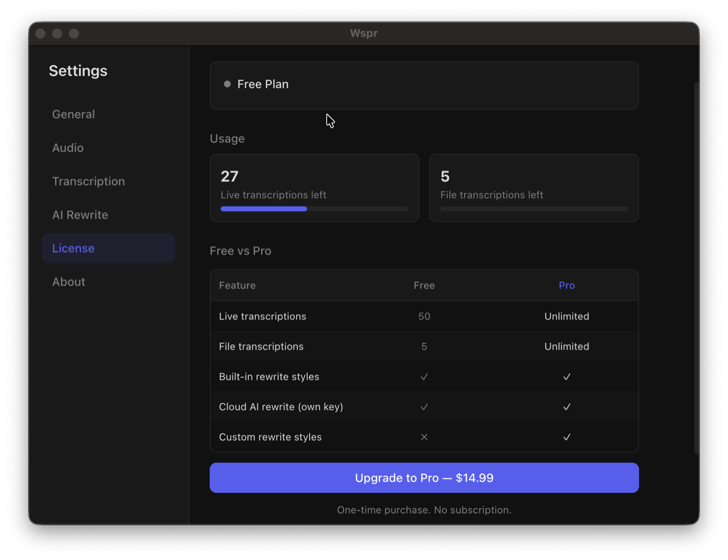Image resolution: width=728 pixels, height=560 pixels.
Task: Click the Free checkmark for Cloud AI rewrite
Action: point(424,407)
